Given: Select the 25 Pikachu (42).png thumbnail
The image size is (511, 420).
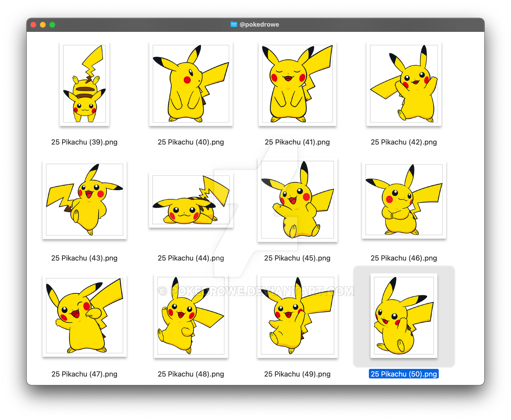Looking at the screenshot, I should coord(404,84).
